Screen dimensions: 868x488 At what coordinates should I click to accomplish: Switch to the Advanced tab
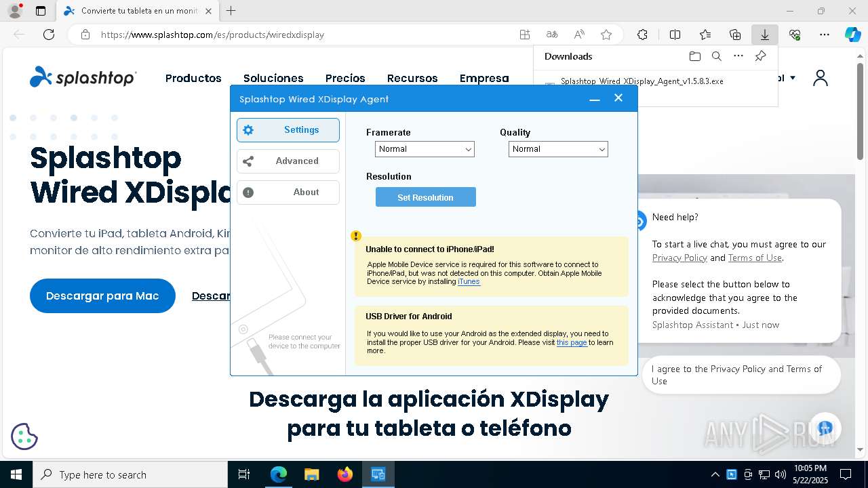(x=288, y=161)
